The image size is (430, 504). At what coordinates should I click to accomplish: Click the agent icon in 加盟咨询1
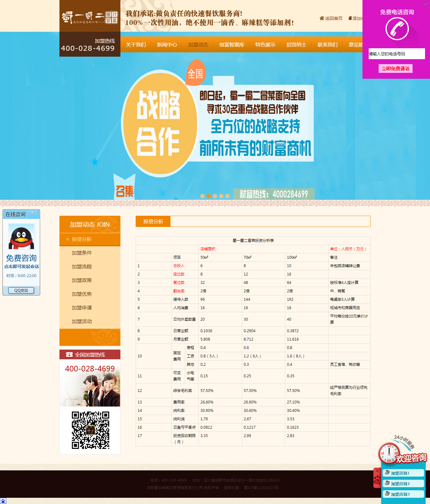[x=387, y=473]
